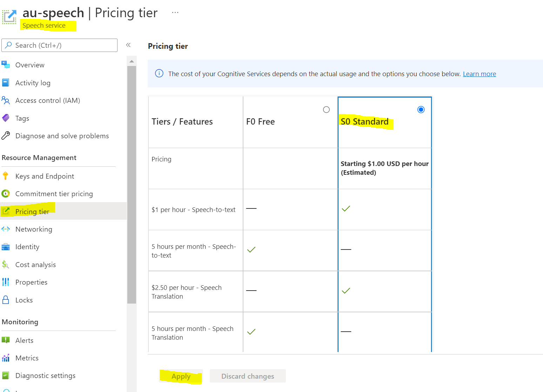Screen dimensions: 543x392
Task: Select the Pricing tier menu item
Action: click(x=32, y=211)
